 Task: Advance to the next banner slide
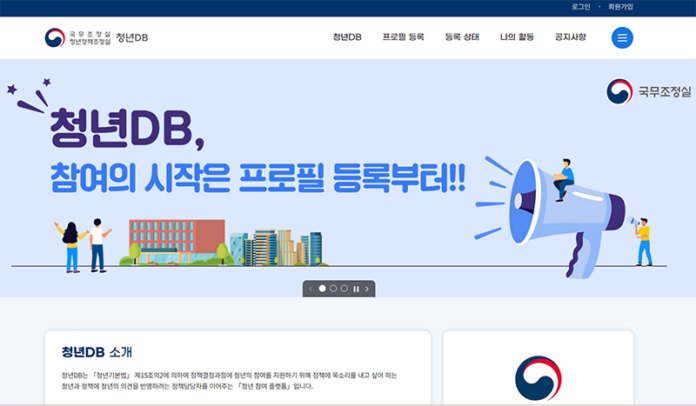[x=367, y=289]
